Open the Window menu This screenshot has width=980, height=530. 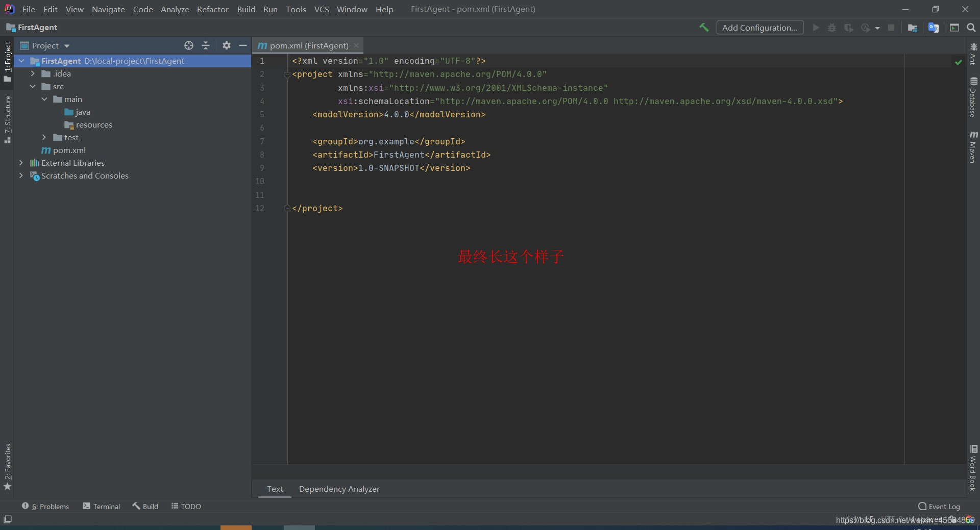(x=352, y=9)
